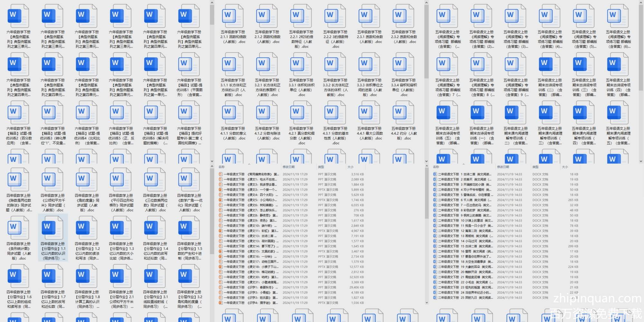Click the 期末古诗词专项训练（二）Word icon

coord(550,65)
